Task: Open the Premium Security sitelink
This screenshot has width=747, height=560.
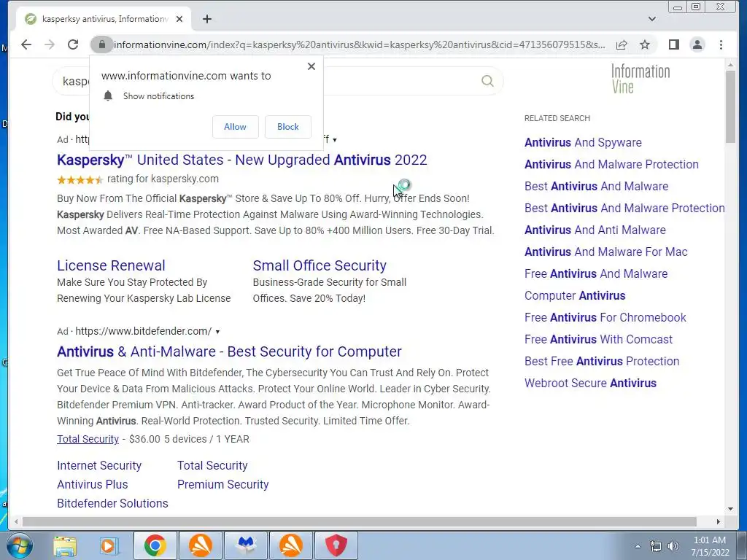Action: [x=223, y=484]
